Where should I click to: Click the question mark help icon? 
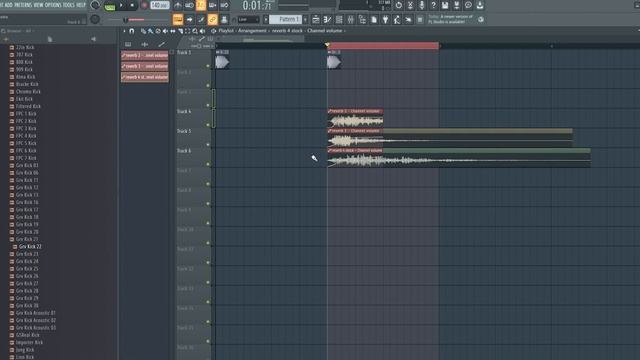433,5
